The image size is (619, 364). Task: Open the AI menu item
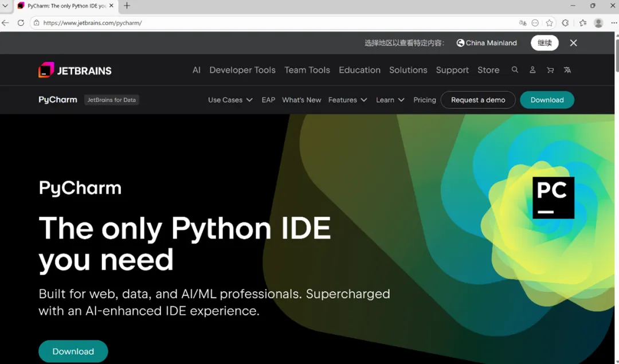click(197, 70)
